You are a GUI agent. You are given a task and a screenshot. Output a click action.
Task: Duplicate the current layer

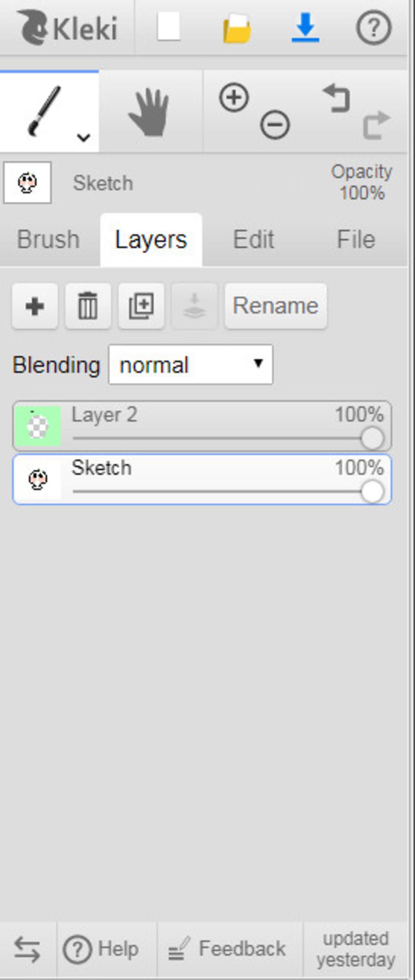(x=141, y=306)
